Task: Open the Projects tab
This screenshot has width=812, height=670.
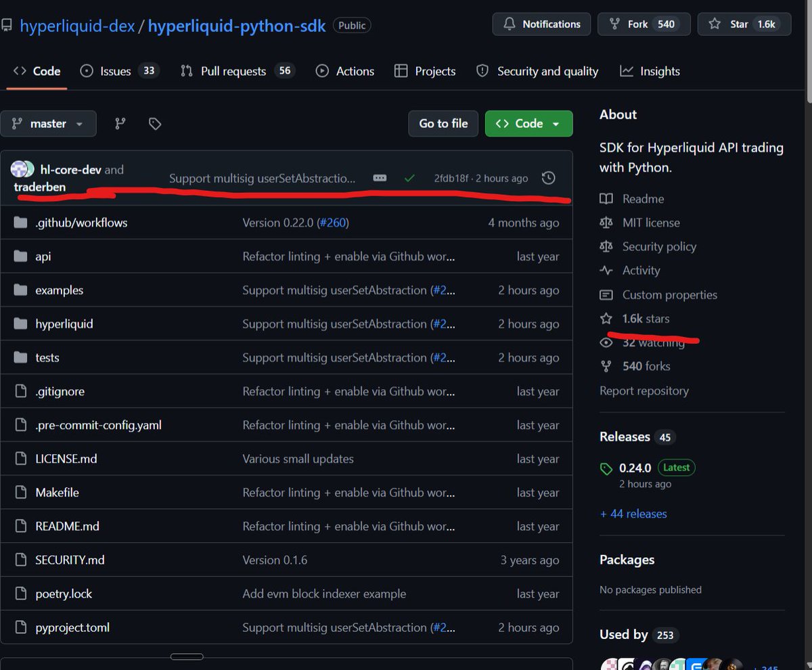Action: tap(425, 71)
